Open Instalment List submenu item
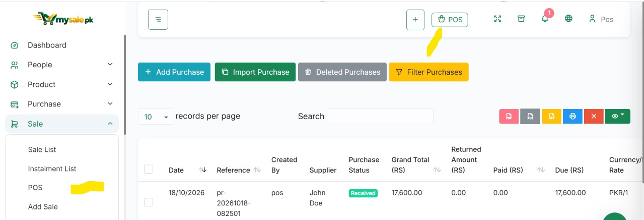The image size is (644, 220). tap(52, 169)
